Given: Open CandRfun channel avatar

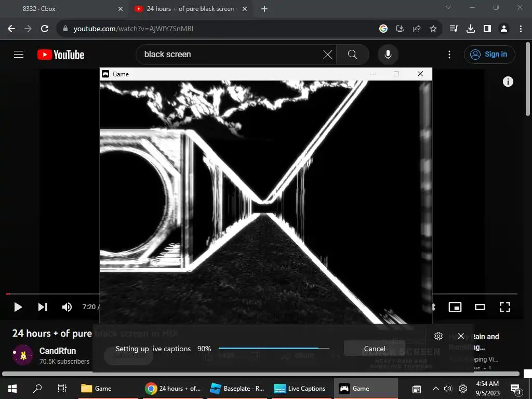Looking at the screenshot, I should 23,355.
